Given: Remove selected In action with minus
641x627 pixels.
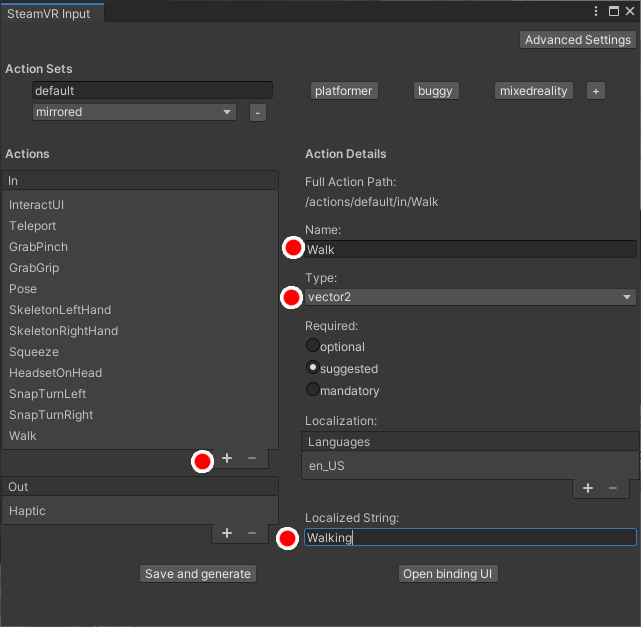Looking at the screenshot, I should 252,458.
